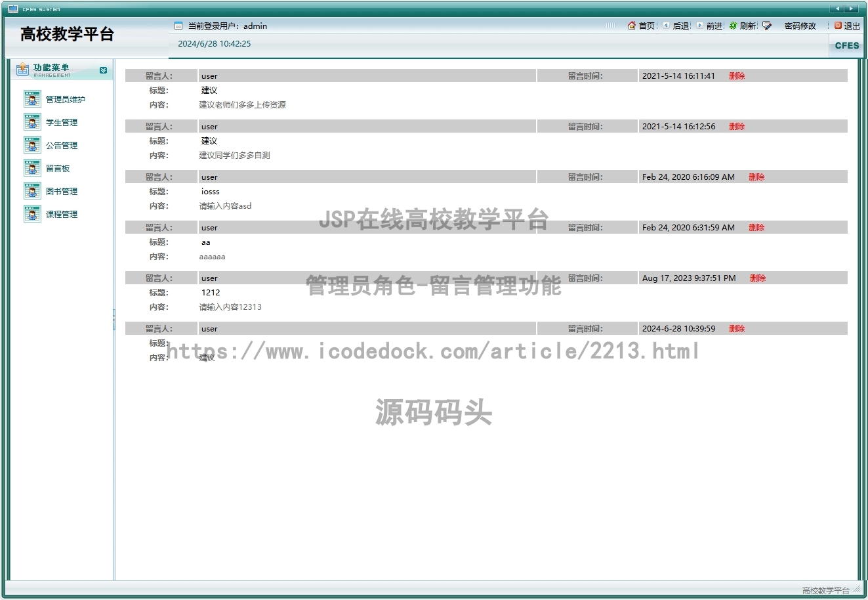The height and width of the screenshot is (600, 868).
Task: Click content text 建议老师们多多上传资源
Action: click(x=243, y=105)
